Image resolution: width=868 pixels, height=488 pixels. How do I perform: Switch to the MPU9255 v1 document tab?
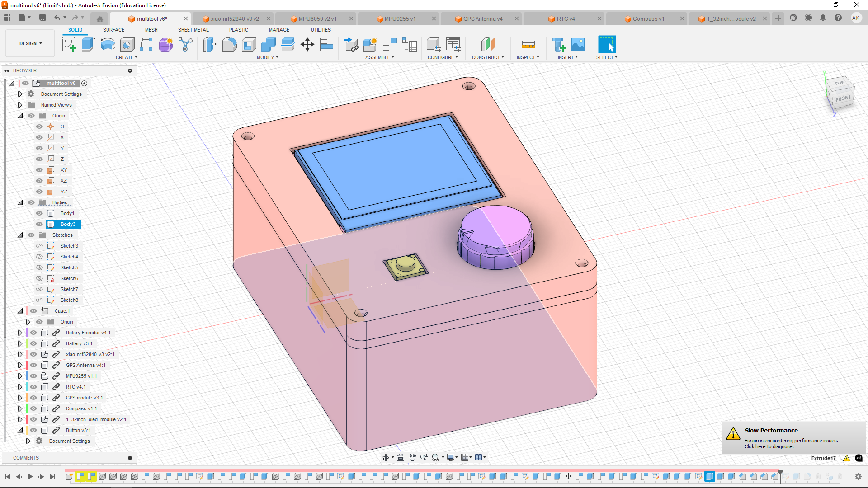400,19
